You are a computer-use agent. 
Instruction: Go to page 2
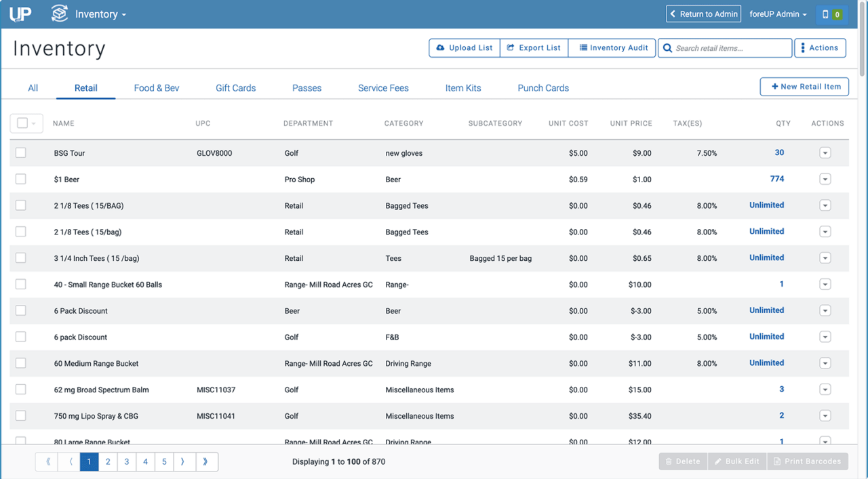pos(108,462)
